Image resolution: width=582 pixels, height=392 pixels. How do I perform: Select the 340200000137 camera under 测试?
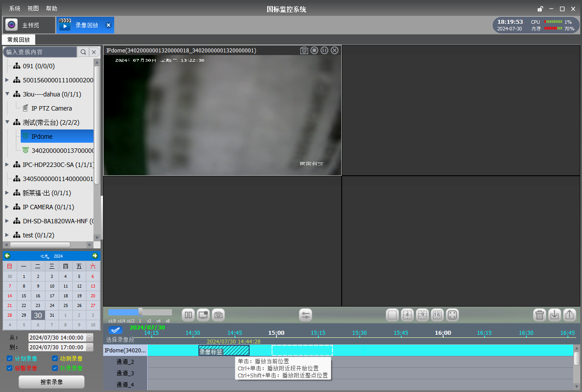click(x=58, y=151)
